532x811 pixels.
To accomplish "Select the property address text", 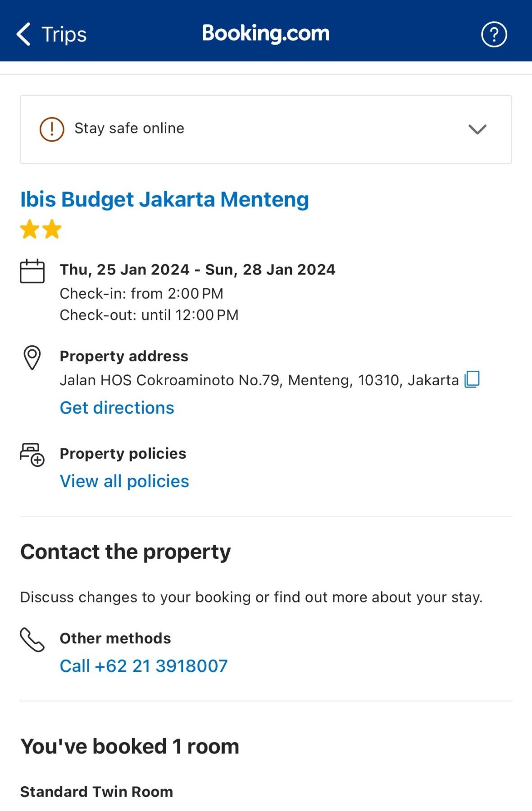I will [259, 380].
